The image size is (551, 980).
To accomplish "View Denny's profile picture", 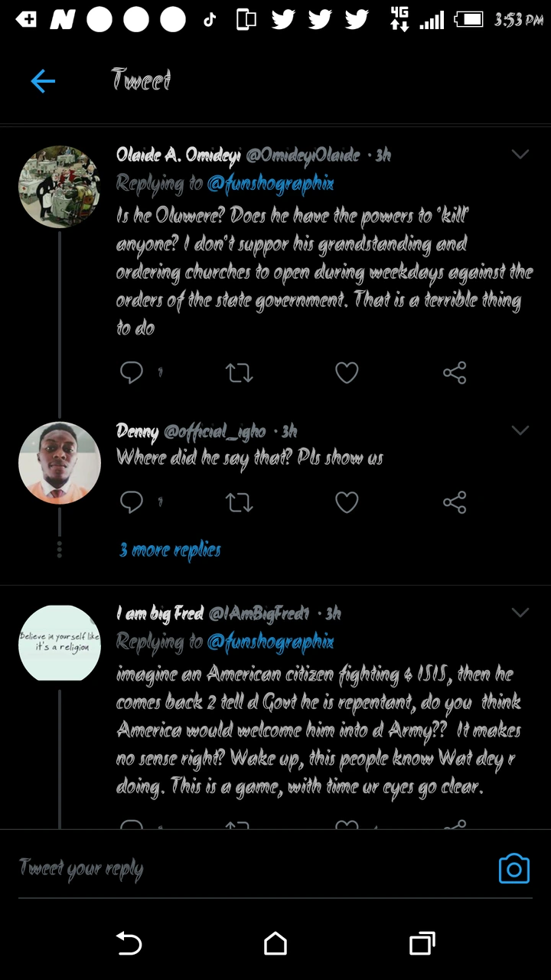I will [60, 462].
